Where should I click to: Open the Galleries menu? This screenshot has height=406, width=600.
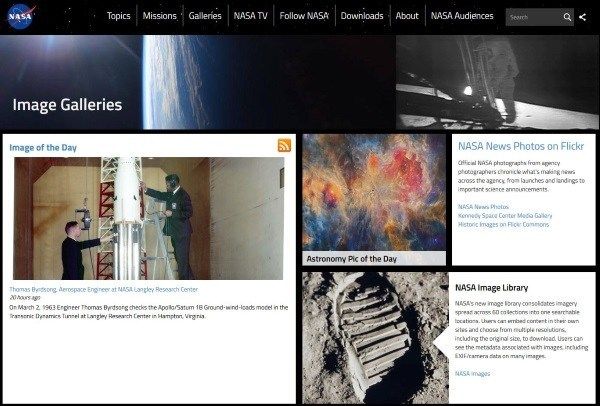pos(205,16)
